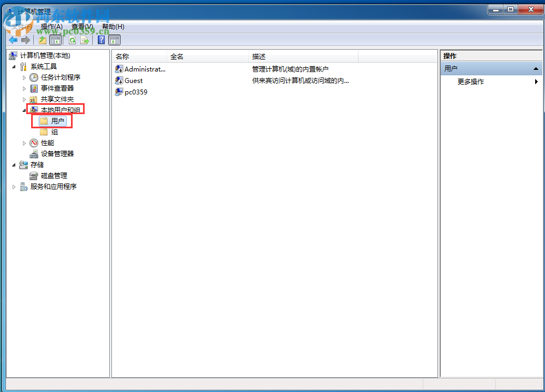Select 服务和应用程序 tree label

pos(54,187)
